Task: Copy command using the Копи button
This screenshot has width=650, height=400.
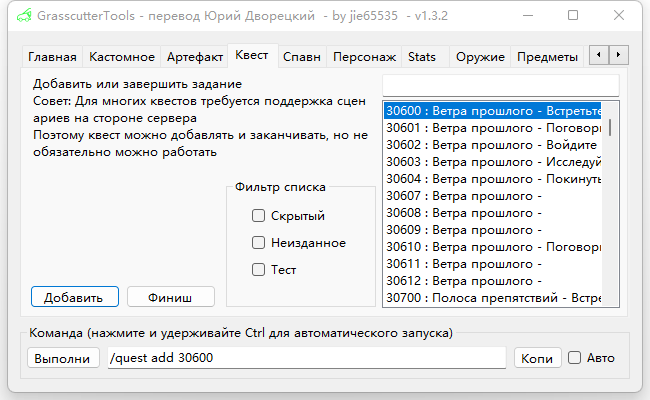Action: [x=537, y=358]
